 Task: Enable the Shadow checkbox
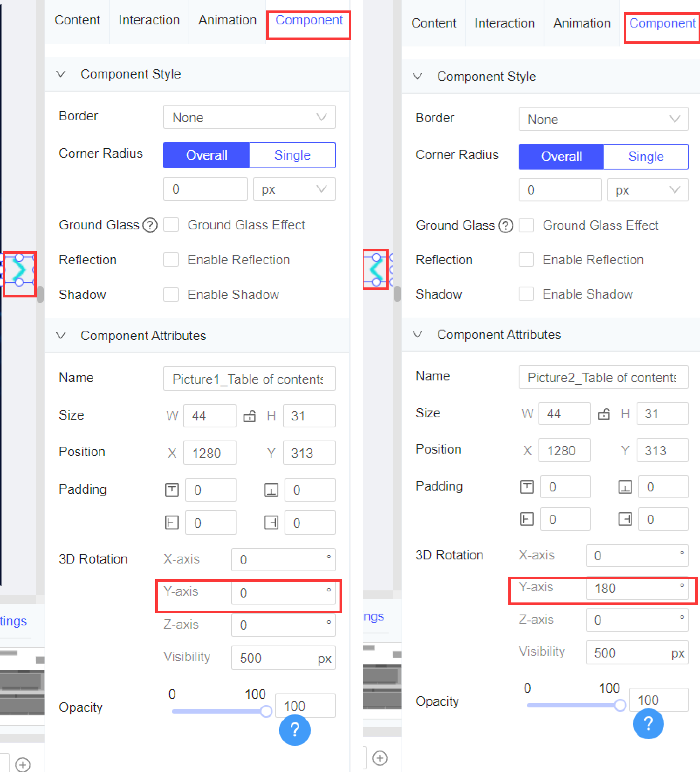pos(171,294)
